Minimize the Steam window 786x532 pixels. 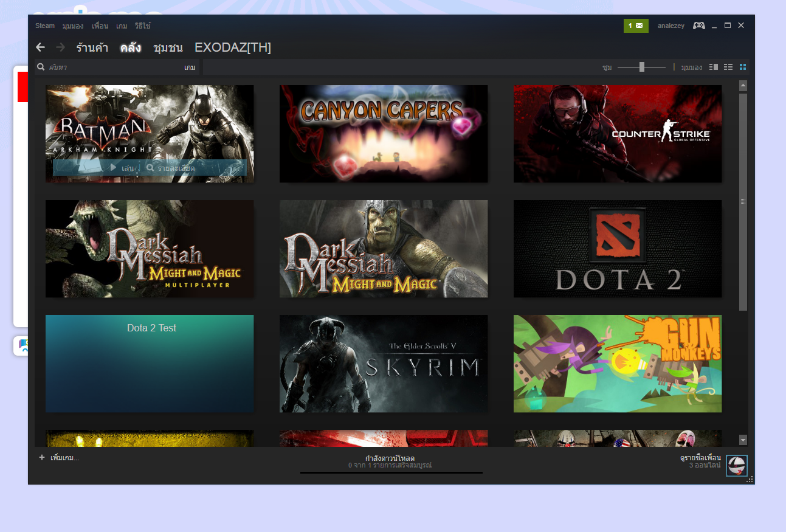tap(714, 26)
